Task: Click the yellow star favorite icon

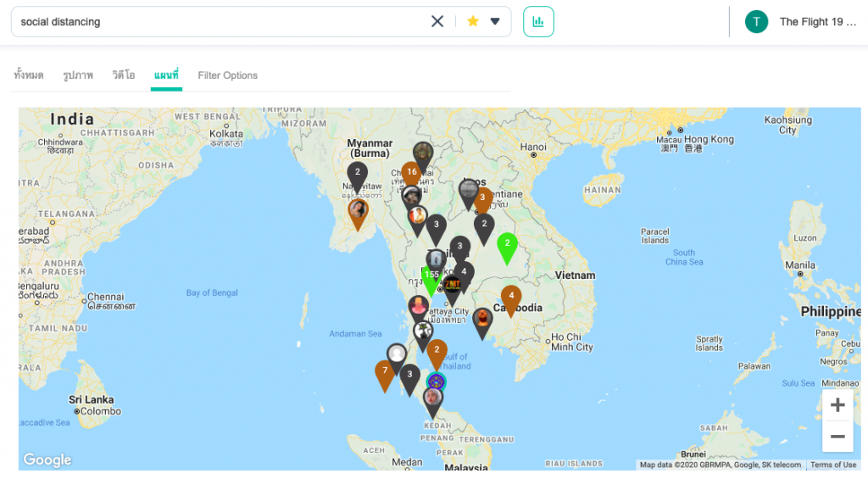Action: point(473,21)
